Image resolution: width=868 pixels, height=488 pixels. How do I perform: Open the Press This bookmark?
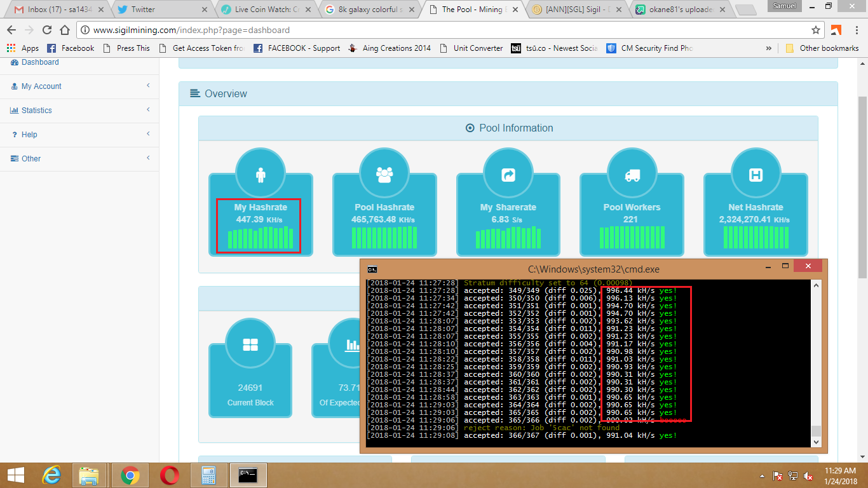pyautogui.click(x=125, y=48)
